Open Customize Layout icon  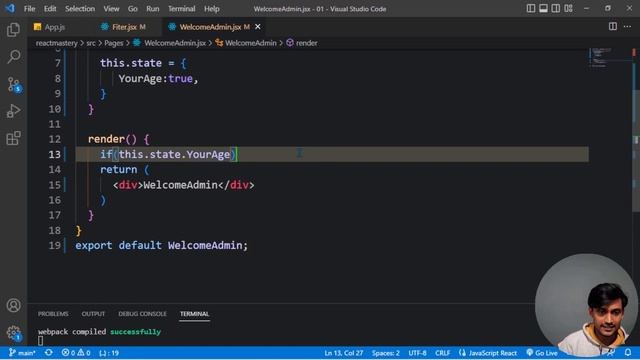[x=568, y=8]
